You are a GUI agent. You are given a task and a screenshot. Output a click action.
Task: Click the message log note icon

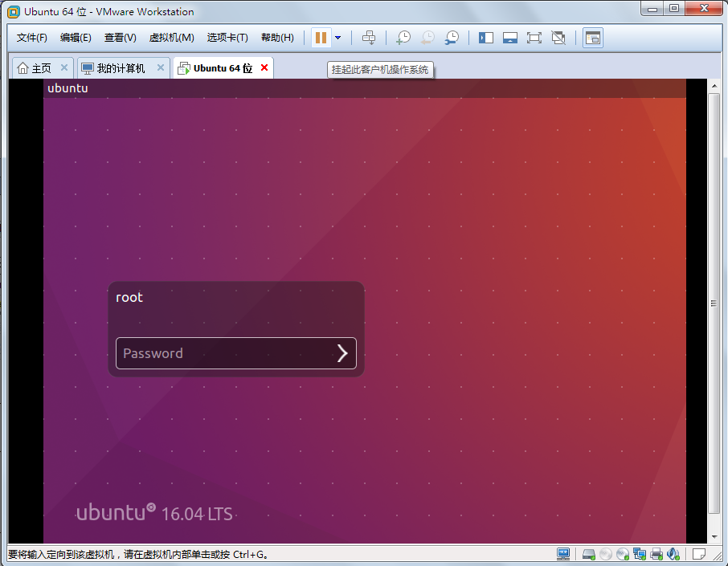pos(699,554)
